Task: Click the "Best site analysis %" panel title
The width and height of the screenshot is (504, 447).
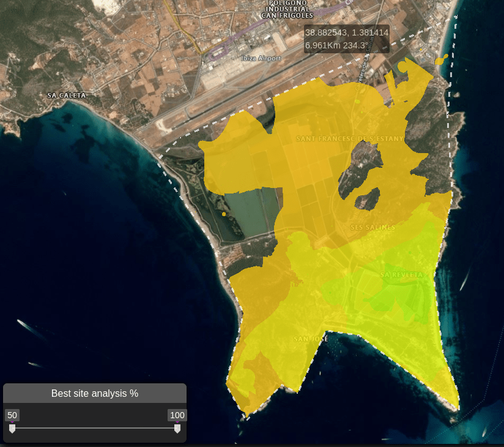Action: (95, 394)
